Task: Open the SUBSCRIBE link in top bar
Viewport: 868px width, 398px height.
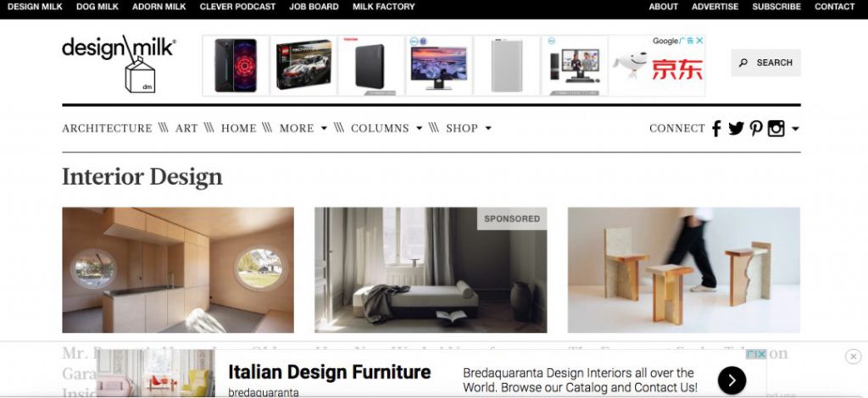Action: pos(776,7)
